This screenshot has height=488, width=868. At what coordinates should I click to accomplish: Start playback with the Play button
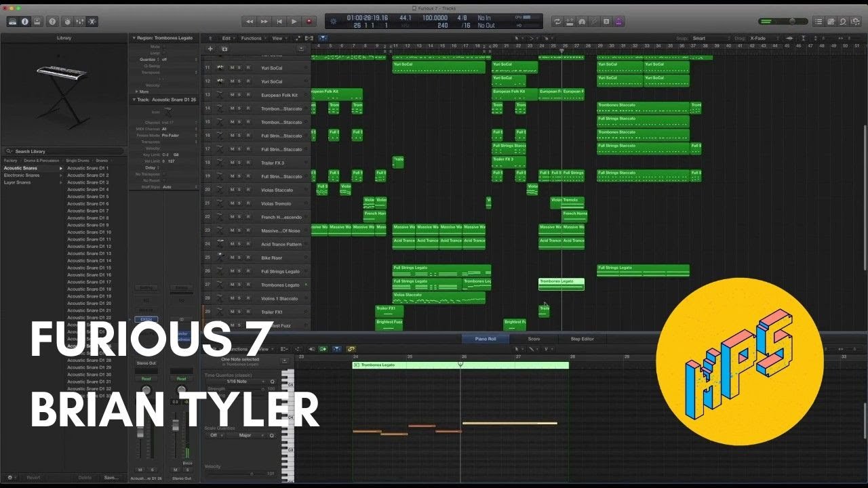tap(294, 22)
